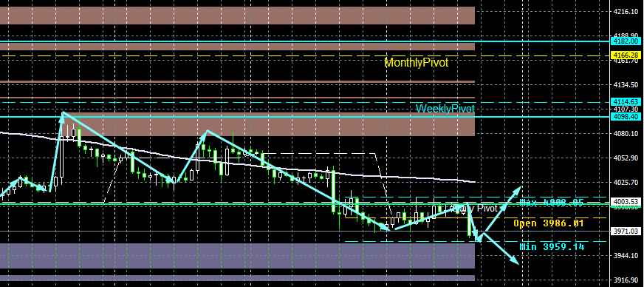Click the green 4003.53 price tag

coord(626,201)
